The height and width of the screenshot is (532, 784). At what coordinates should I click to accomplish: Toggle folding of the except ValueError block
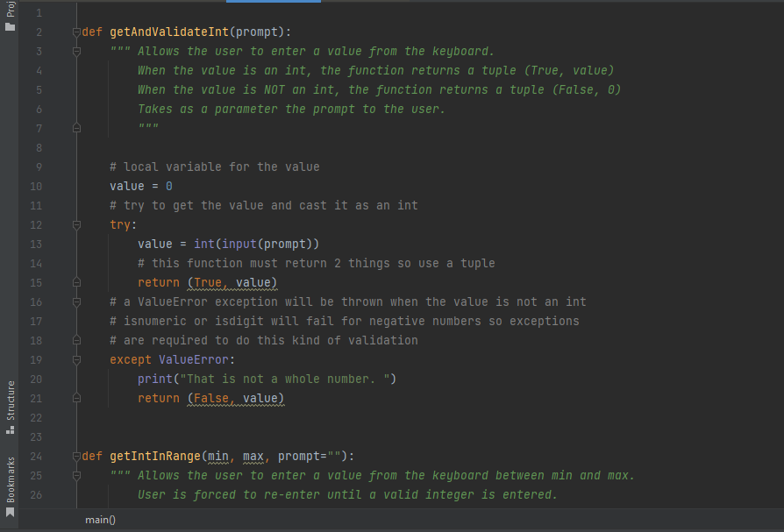[x=76, y=359]
